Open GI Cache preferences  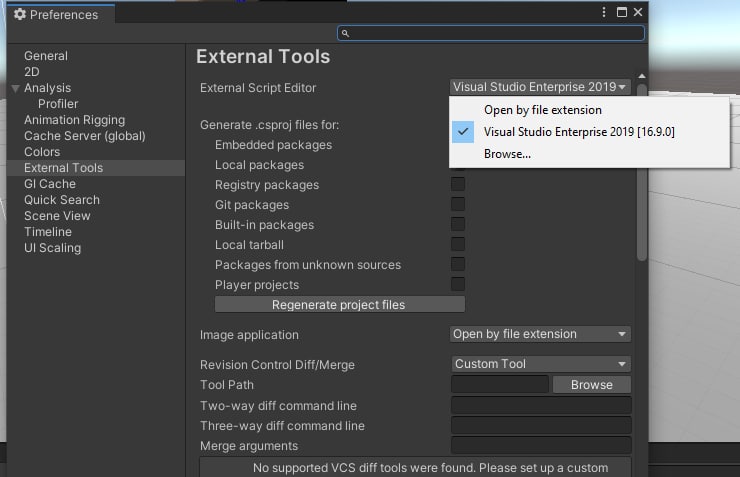pyautogui.click(x=50, y=184)
